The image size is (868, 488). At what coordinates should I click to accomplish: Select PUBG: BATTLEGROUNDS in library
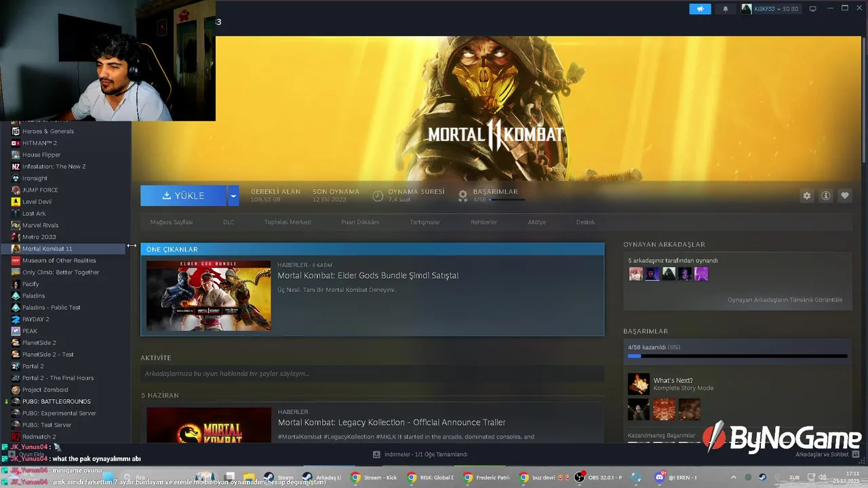coord(56,401)
